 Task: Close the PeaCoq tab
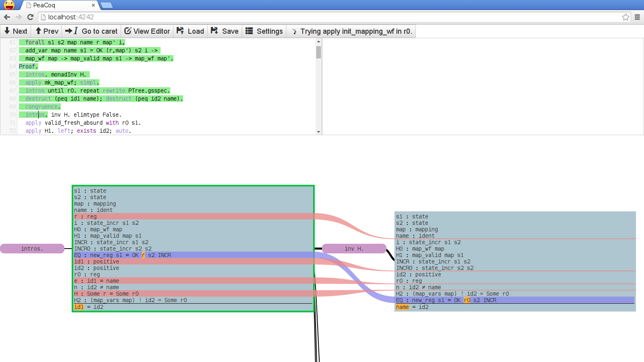[93, 5]
